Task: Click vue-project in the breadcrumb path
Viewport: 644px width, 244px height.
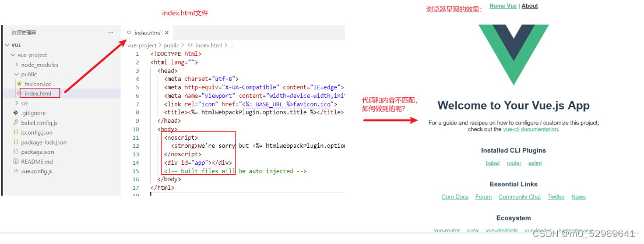Action: tap(142, 45)
